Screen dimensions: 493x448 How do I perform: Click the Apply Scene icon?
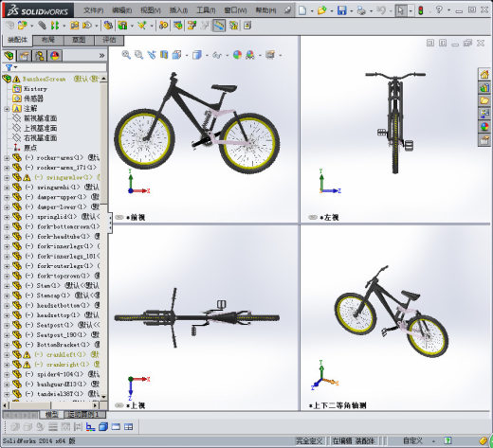(x=250, y=55)
